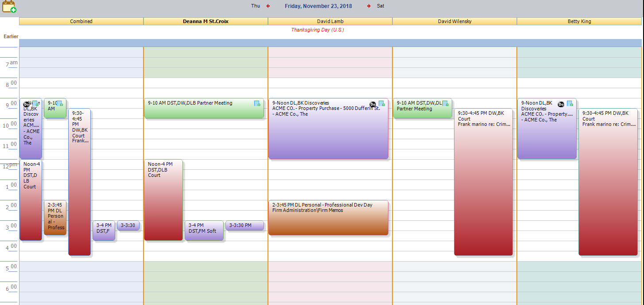The width and height of the screenshot is (644, 305).
Task: Click the 6 00 time label
Action: click(x=12, y=288)
